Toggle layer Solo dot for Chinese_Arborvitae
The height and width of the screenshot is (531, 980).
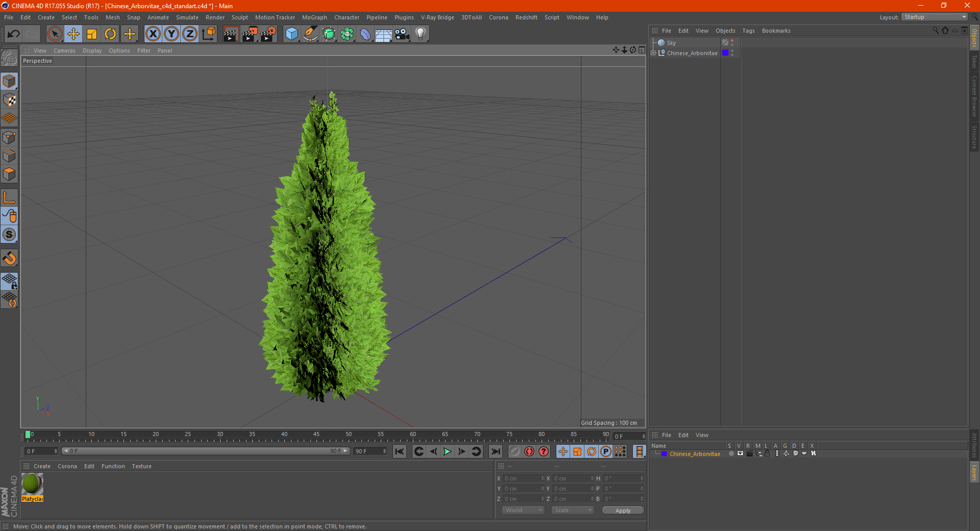(731, 453)
